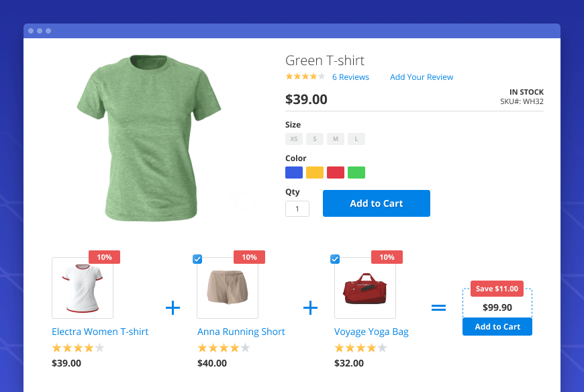Pick the green color swatch
The image size is (584, 392).
point(356,173)
